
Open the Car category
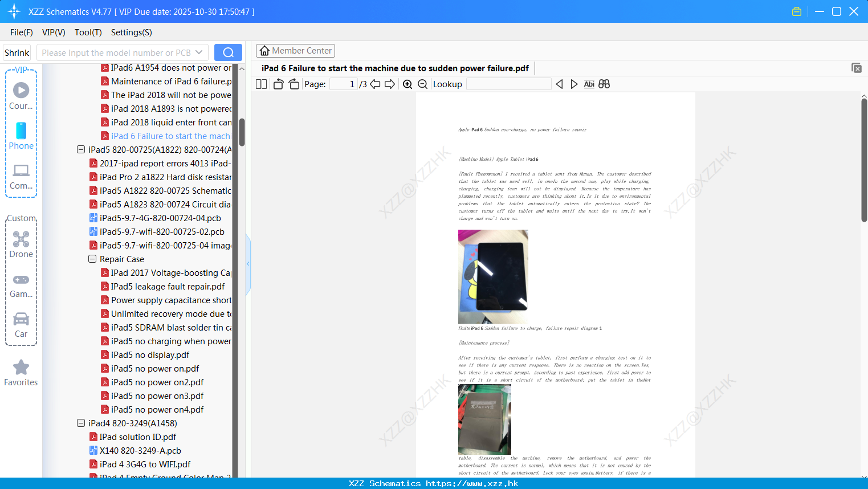21,325
